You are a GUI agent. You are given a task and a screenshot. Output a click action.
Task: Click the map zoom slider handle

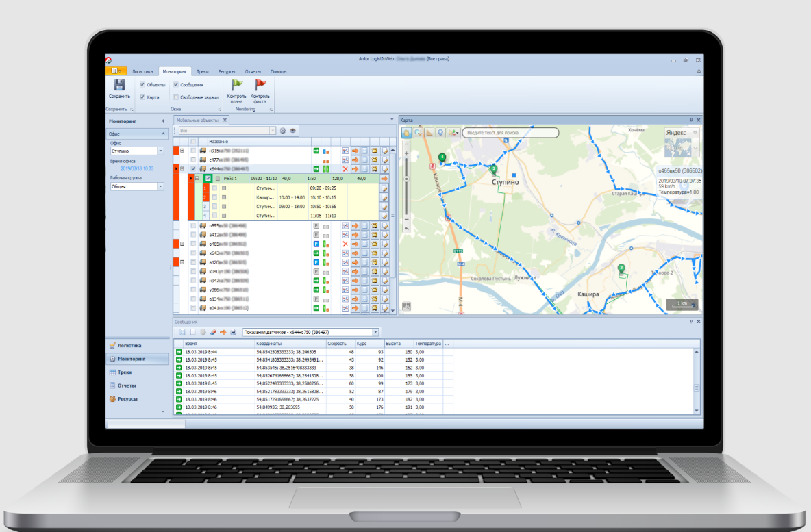[407, 179]
